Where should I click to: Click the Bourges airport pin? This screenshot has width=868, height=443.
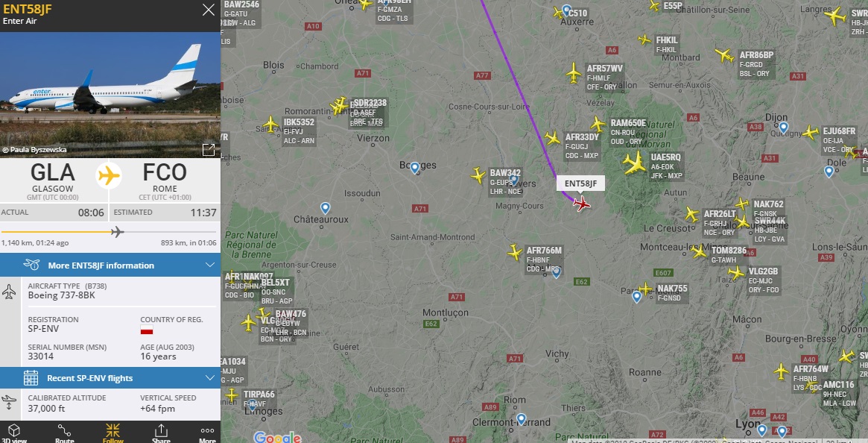(414, 168)
